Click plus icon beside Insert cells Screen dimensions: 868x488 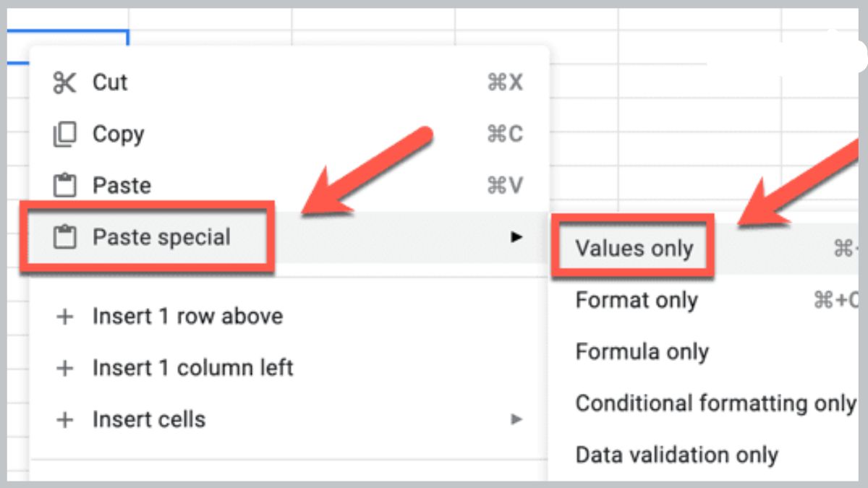(x=65, y=420)
